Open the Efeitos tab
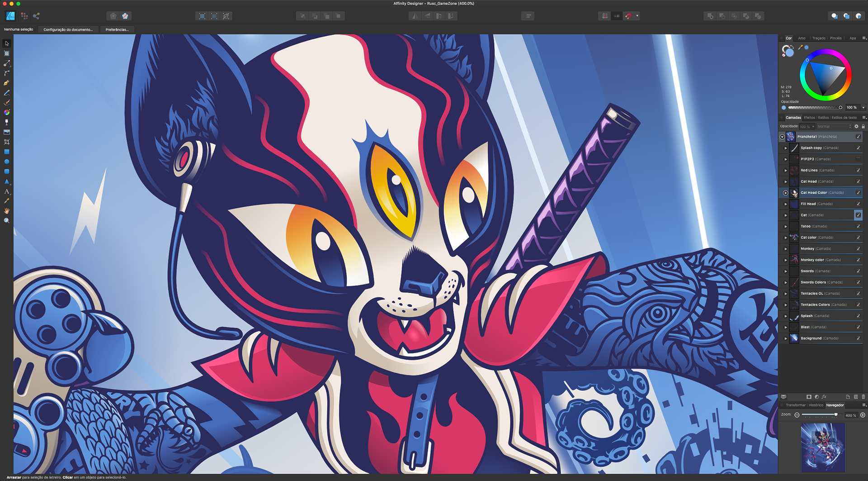This screenshot has width=868, height=481. 809,118
